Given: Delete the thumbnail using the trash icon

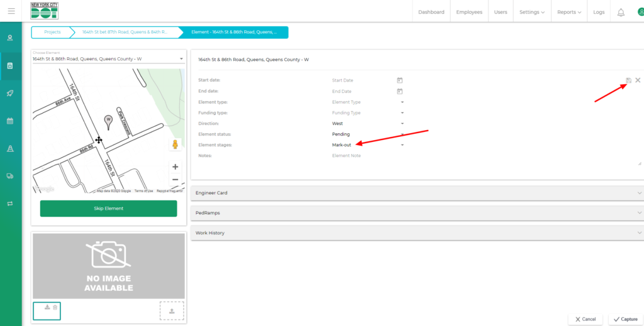Looking at the screenshot, I should click(55, 307).
